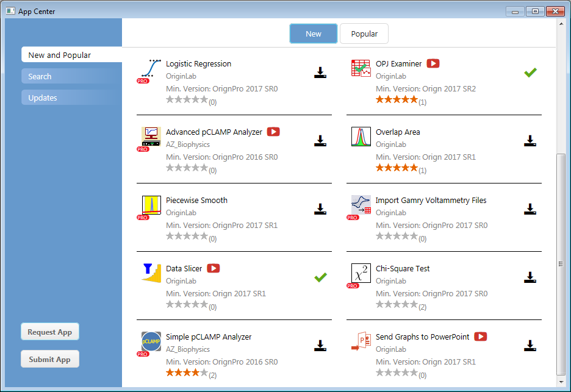Click the Chi-Square Test star rating
The width and height of the screenshot is (571, 392).
point(397,304)
